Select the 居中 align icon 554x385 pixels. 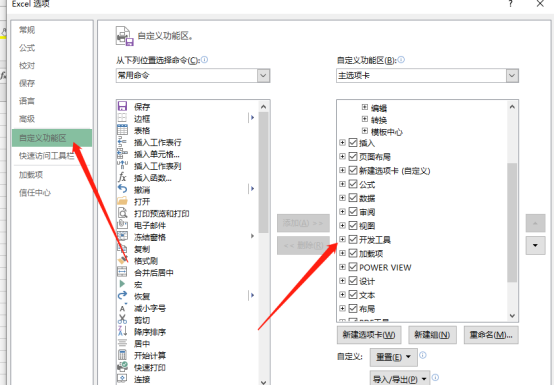tap(122, 343)
